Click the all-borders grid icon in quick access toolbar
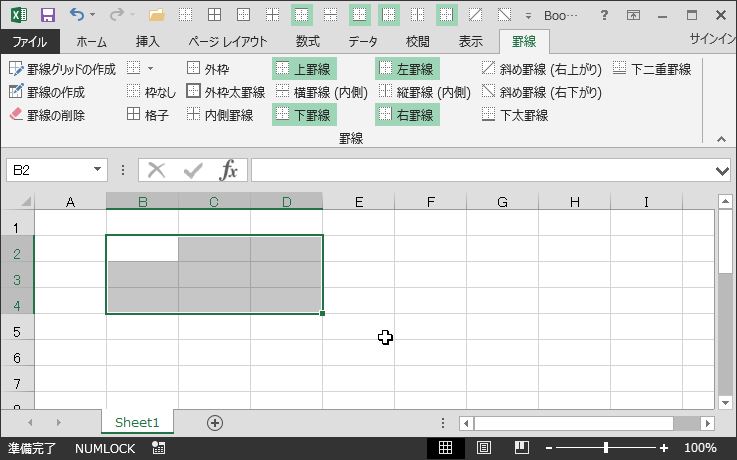Image resolution: width=737 pixels, height=460 pixels. pyautogui.click(x=214, y=15)
